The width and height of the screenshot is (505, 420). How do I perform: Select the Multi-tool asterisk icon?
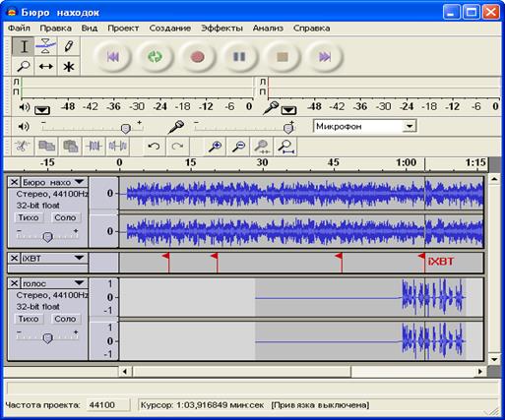click(69, 67)
